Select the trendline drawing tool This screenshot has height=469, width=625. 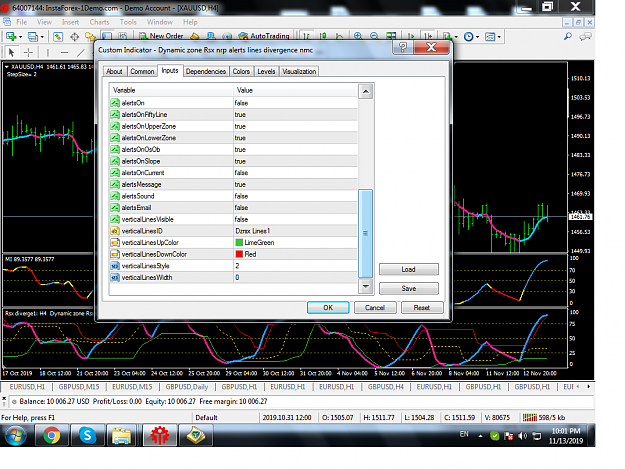81,52
